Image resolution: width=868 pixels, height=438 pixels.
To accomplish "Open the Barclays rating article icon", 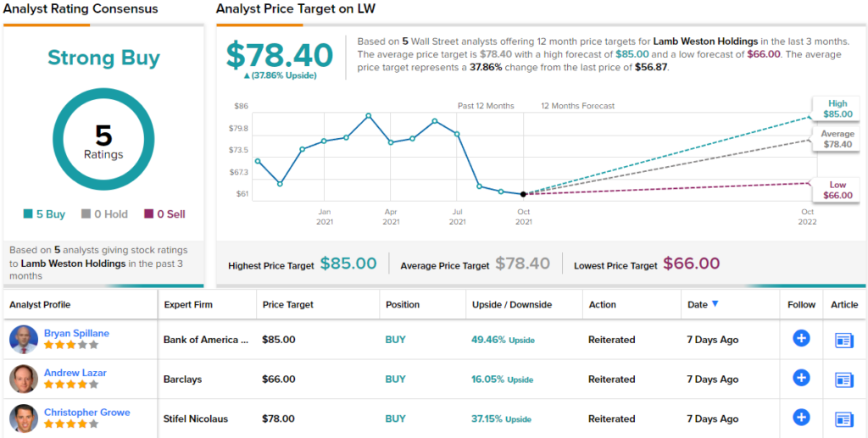I will (844, 379).
